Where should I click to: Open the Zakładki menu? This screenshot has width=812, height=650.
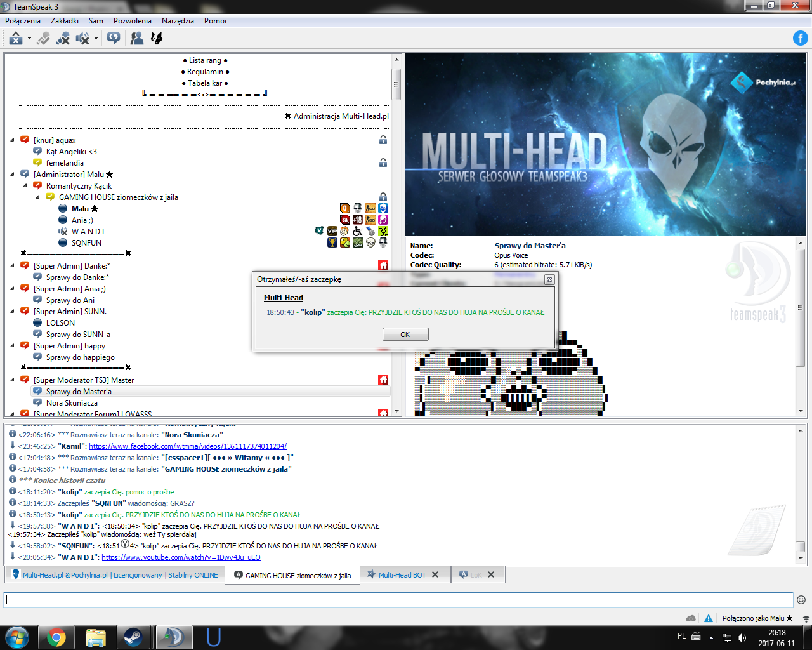point(65,21)
